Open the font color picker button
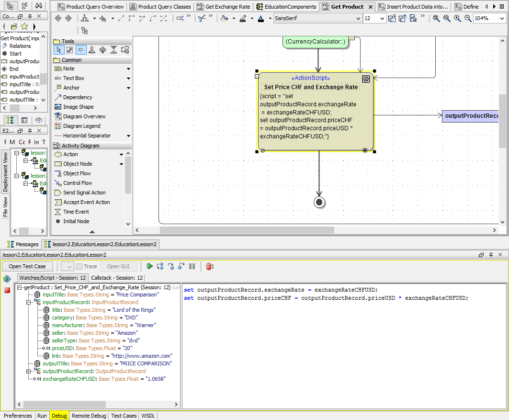509x420 pixels. pyautogui.click(x=260, y=18)
